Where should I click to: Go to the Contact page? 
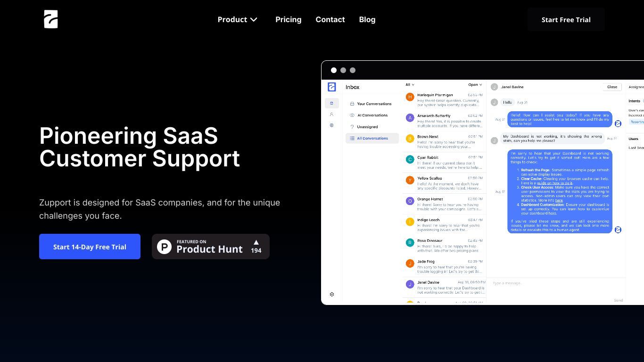[330, 20]
